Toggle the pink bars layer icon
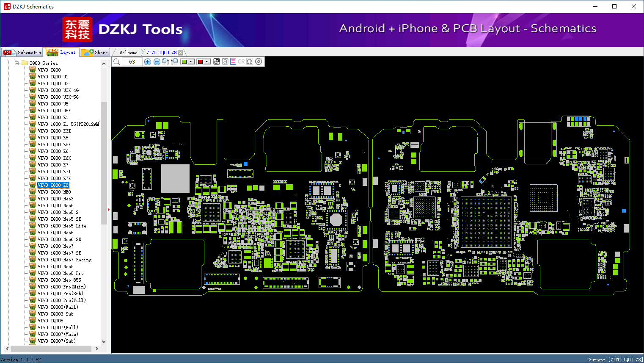Image resolution: width=644 pixels, height=363 pixels. point(233,61)
